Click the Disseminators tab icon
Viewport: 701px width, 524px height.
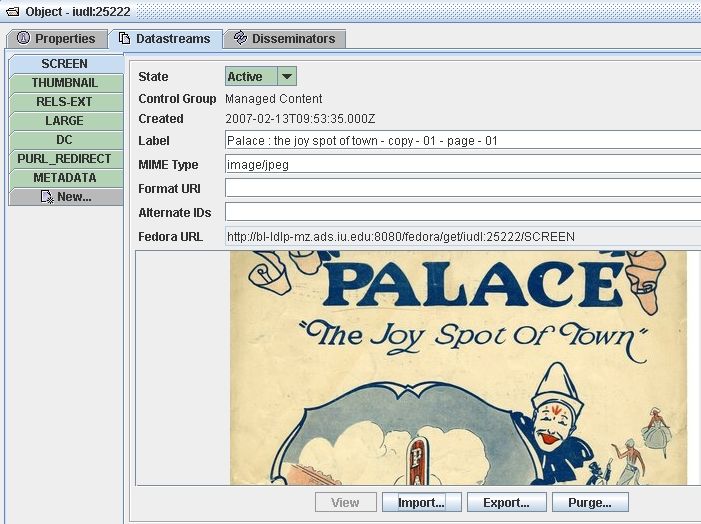(241, 38)
